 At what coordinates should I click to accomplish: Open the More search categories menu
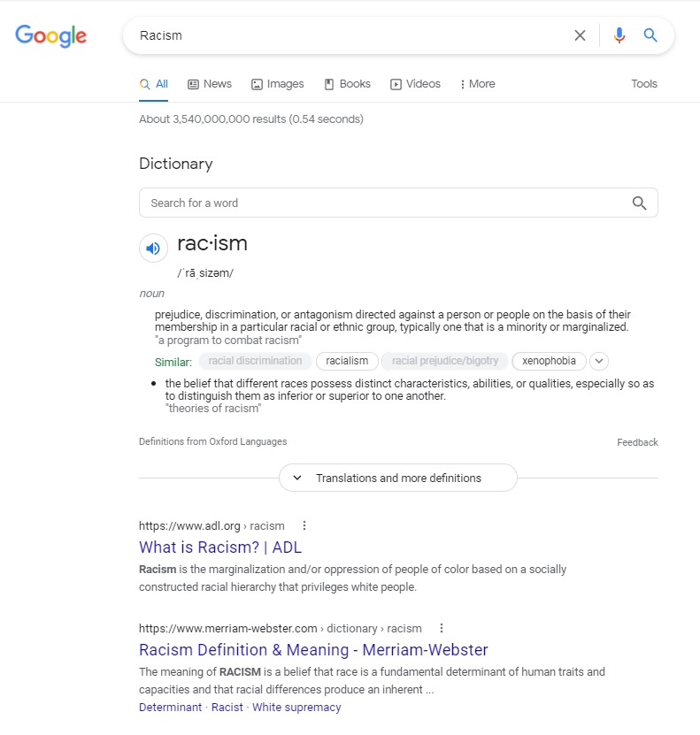pyautogui.click(x=477, y=84)
